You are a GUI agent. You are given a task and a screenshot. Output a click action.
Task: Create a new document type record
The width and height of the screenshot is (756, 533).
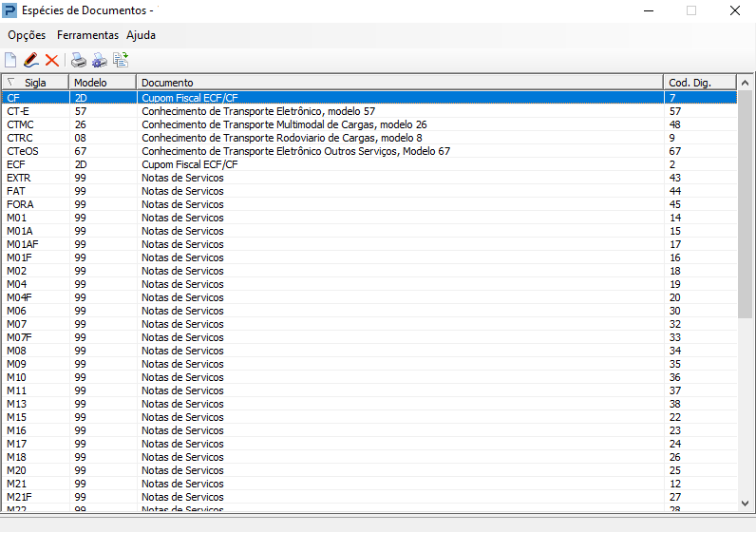point(10,60)
